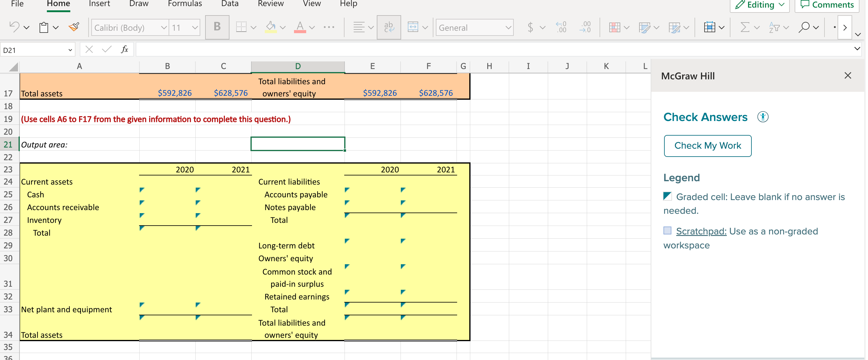868x360 pixels.
Task: Select column D header
Action: click(298, 66)
